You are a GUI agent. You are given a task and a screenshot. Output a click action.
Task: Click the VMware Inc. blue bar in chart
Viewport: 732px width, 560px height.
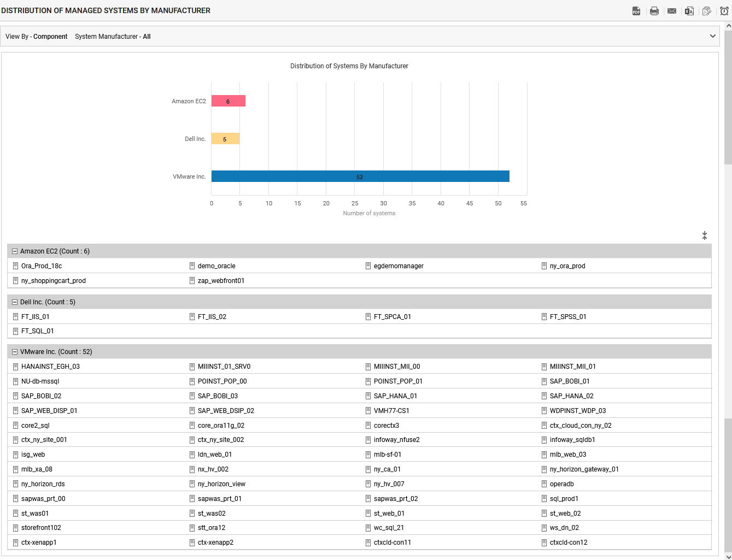coord(360,176)
